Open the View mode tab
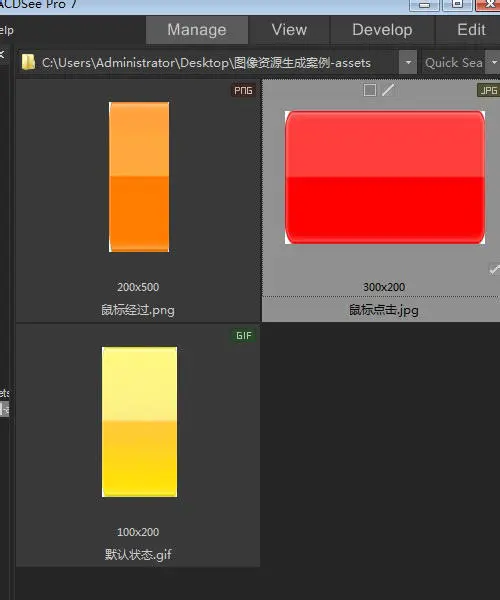This screenshot has height=600, width=500. pyautogui.click(x=289, y=30)
